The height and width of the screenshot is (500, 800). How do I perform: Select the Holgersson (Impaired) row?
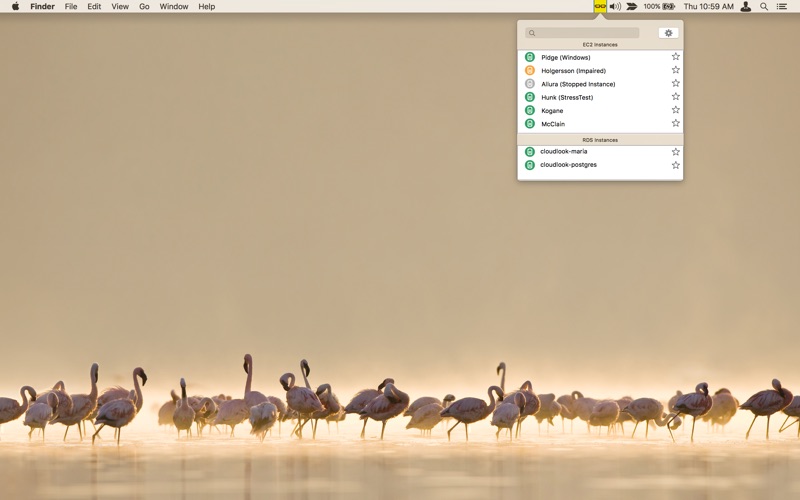pyautogui.click(x=600, y=70)
